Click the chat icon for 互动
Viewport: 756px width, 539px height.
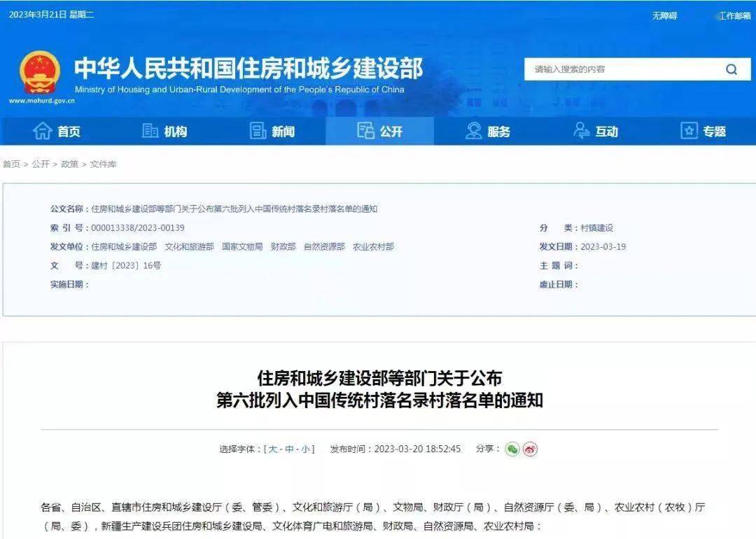[582, 131]
